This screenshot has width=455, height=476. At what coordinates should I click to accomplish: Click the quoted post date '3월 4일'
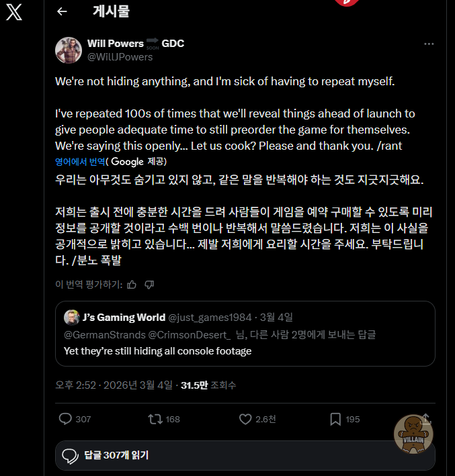(x=277, y=317)
